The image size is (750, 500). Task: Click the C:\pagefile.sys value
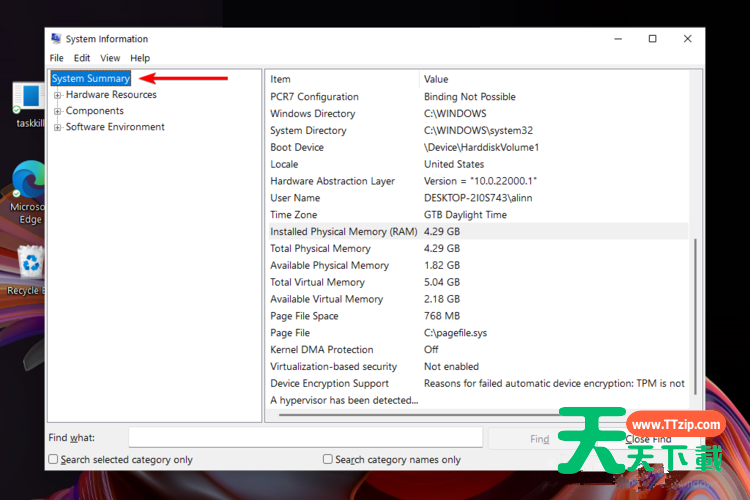point(455,333)
